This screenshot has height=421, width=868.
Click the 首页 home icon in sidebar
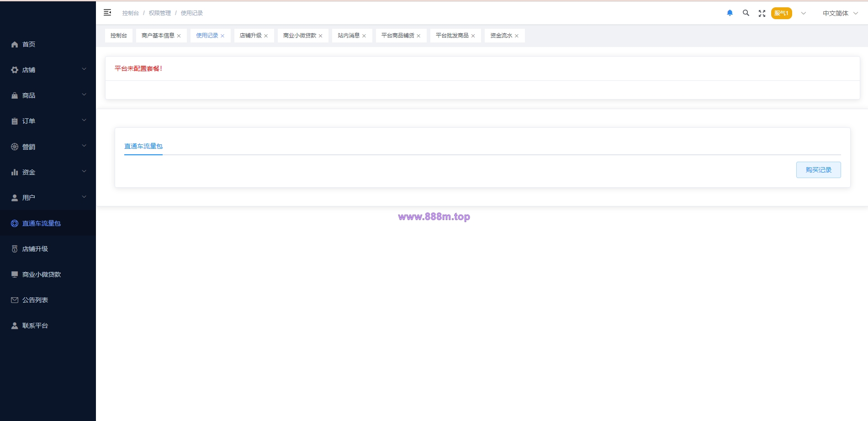click(x=15, y=44)
